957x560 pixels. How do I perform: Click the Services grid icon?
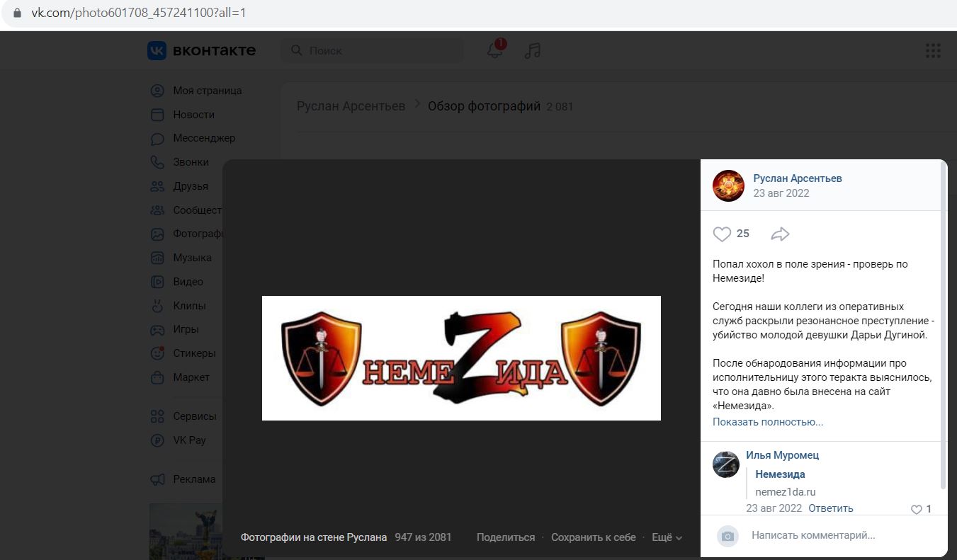point(157,416)
